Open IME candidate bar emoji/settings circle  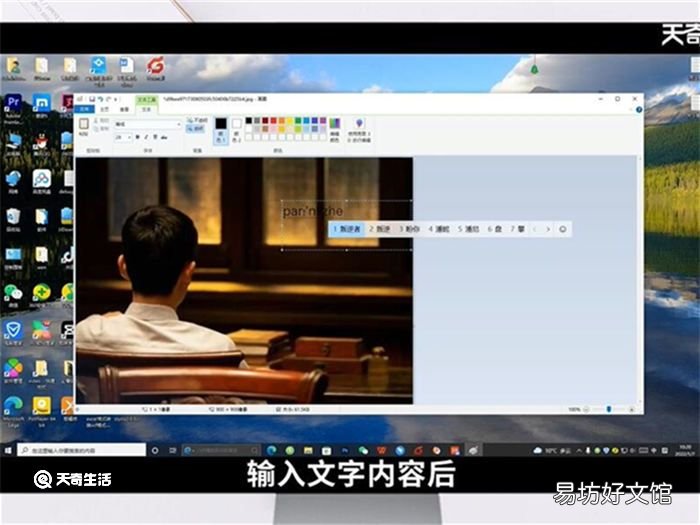(x=562, y=229)
